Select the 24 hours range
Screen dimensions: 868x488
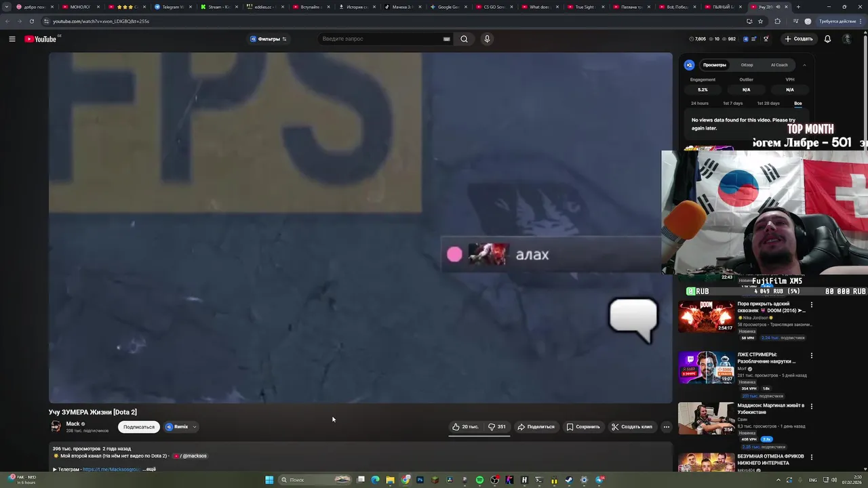pyautogui.click(x=700, y=103)
